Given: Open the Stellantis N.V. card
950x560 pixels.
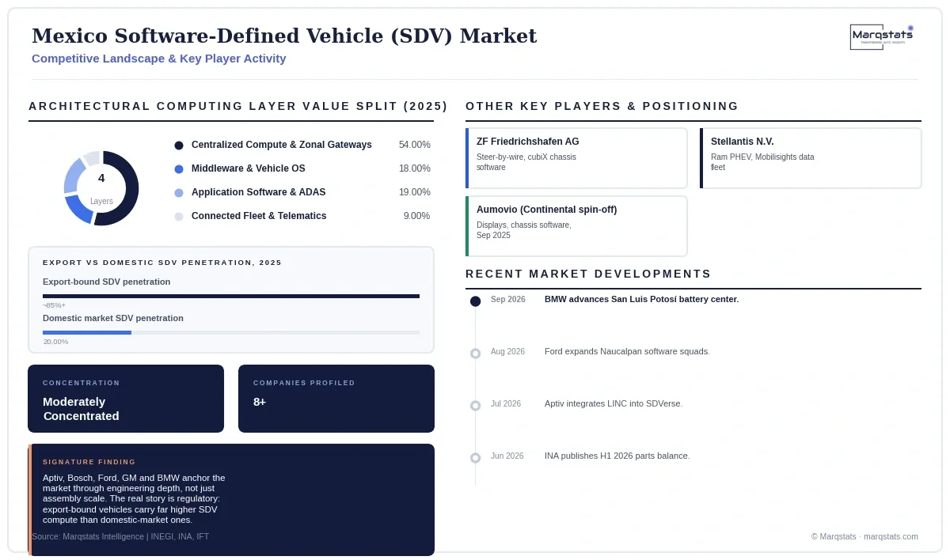Looking at the screenshot, I should click(811, 158).
